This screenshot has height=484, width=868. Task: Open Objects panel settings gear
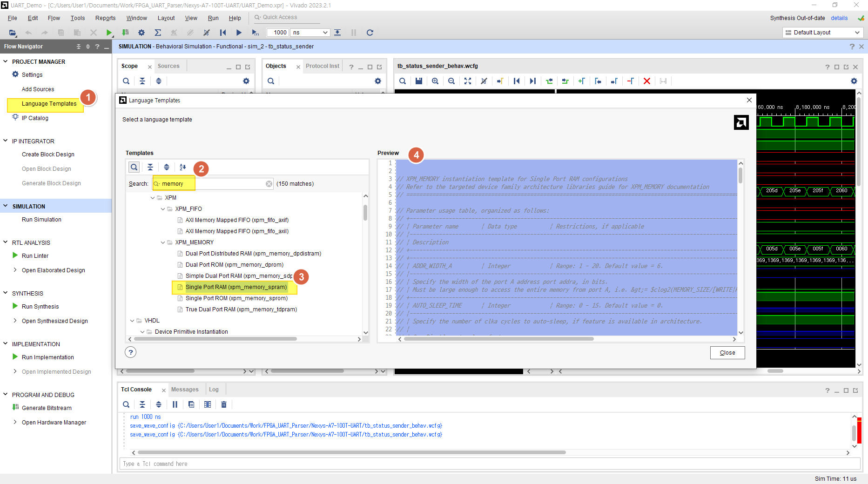pyautogui.click(x=378, y=81)
